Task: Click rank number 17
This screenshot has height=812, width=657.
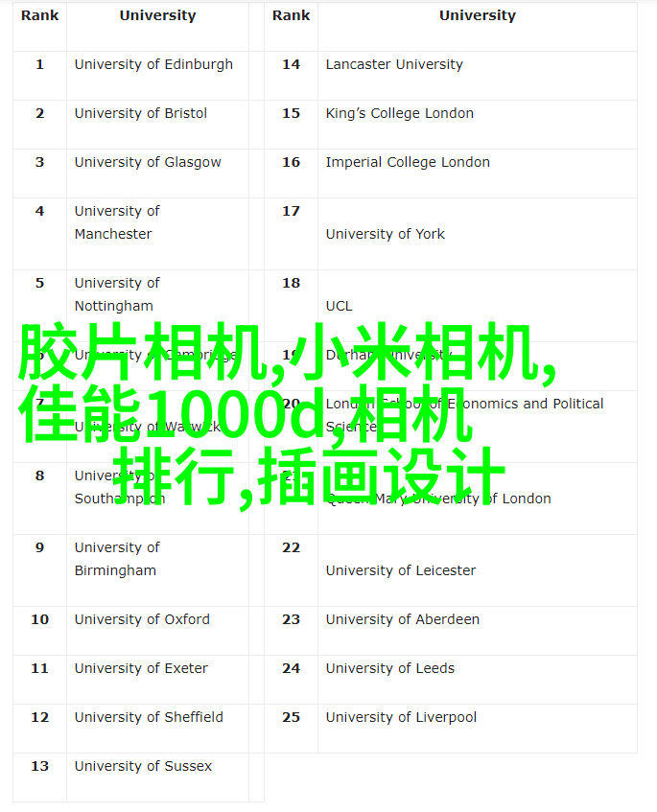Action: [x=292, y=211]
